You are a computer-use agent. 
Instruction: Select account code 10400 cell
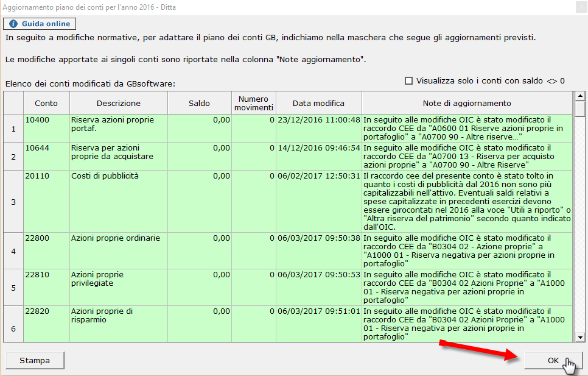tap(46, 129)
